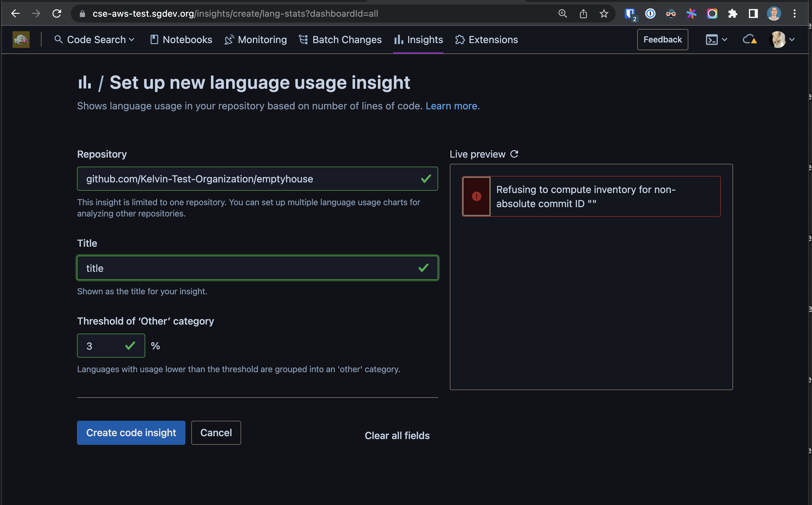Open the rainbow circle extension icon

point(712,14)
